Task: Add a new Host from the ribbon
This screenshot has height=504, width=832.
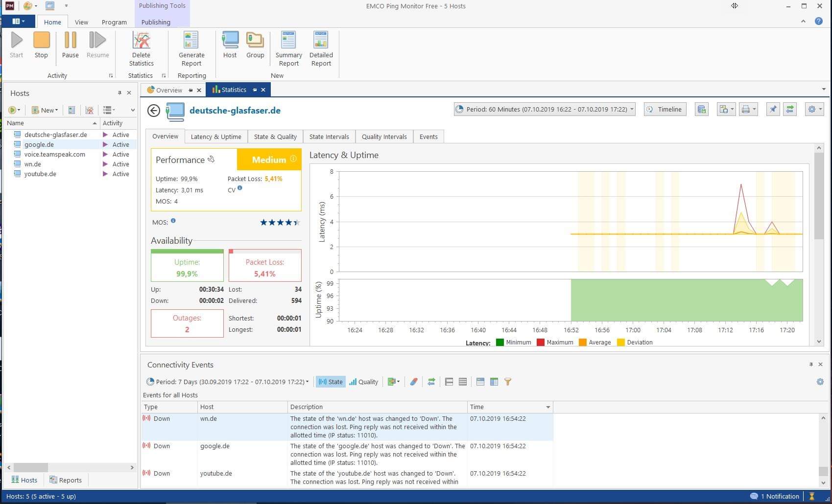Action: (230, 45)
